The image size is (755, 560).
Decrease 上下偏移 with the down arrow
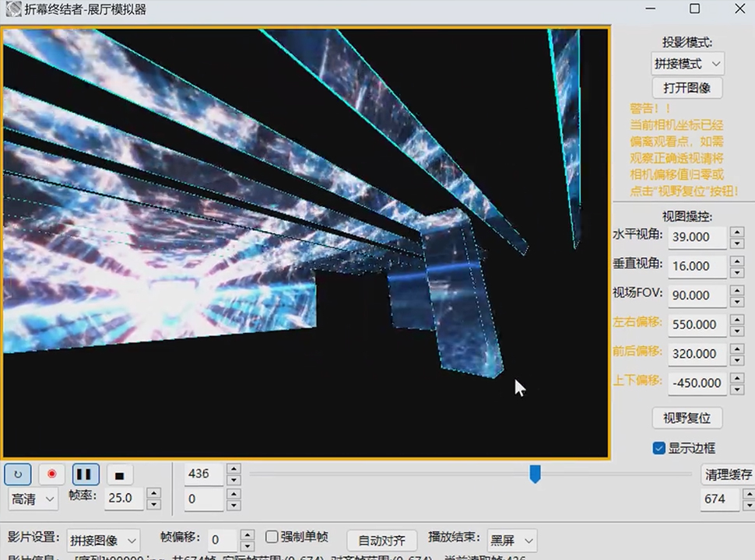pyautogui.click(x=736, y=389)
